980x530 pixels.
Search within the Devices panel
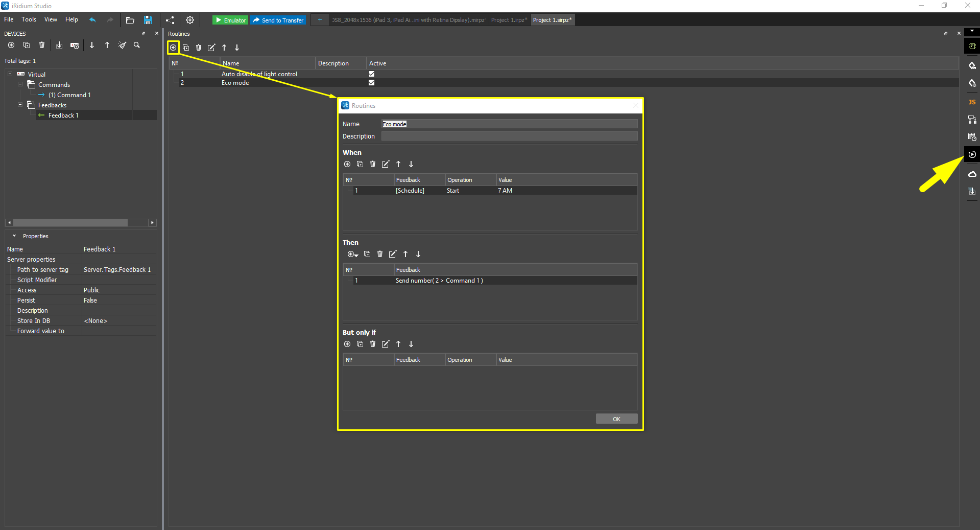136,45
